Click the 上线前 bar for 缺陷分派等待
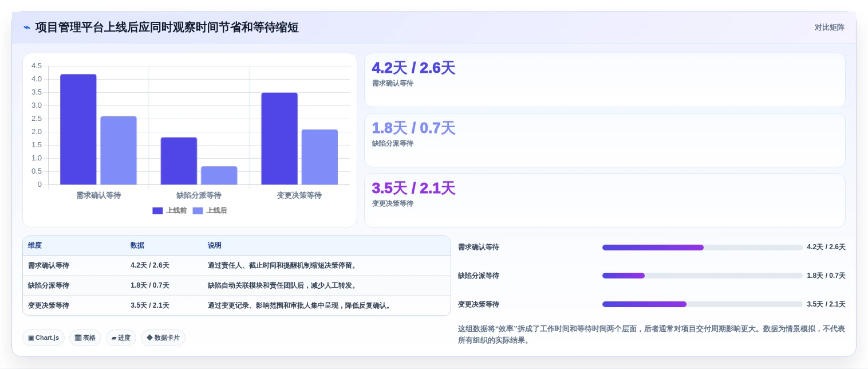The height and width of the screenshot is (369, 868). click(179, 161)
